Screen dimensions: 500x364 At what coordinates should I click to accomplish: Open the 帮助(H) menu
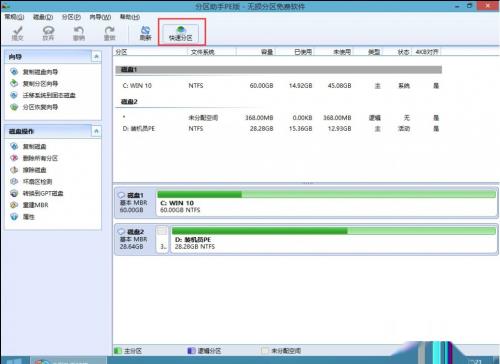[x=130, y=17]
